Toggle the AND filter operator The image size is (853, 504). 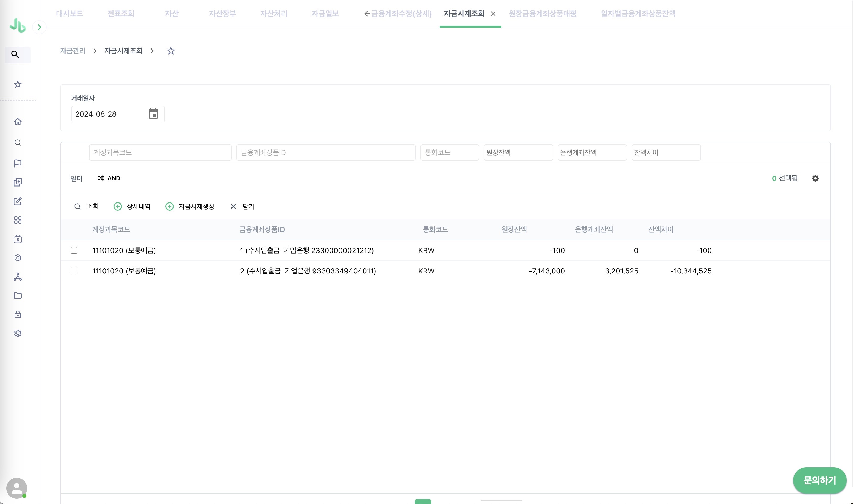point(109,178)
